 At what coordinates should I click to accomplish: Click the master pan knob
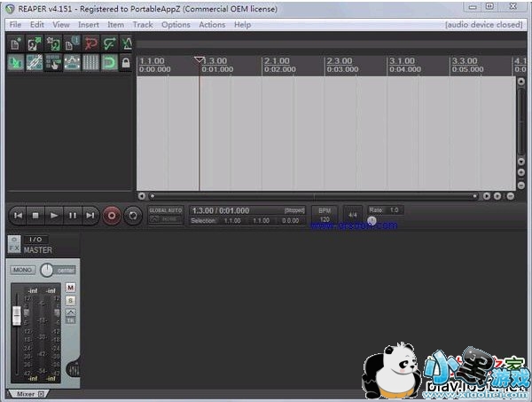47,271
